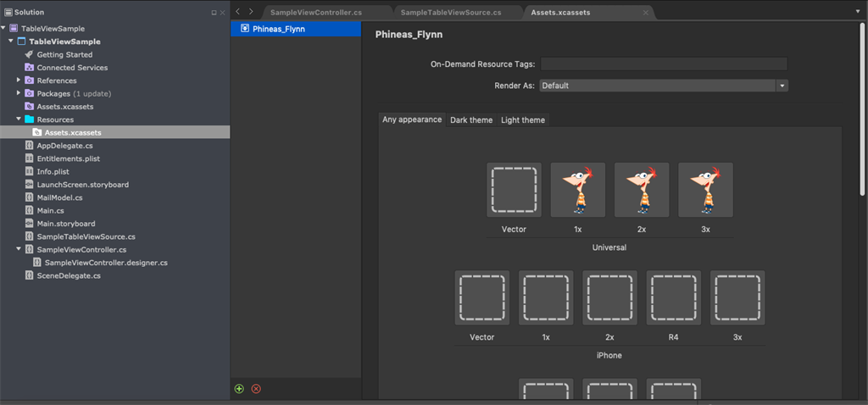Collapse the SampleViewController.cs node
This screenshot has height=405, width=868.
point(19,250)
